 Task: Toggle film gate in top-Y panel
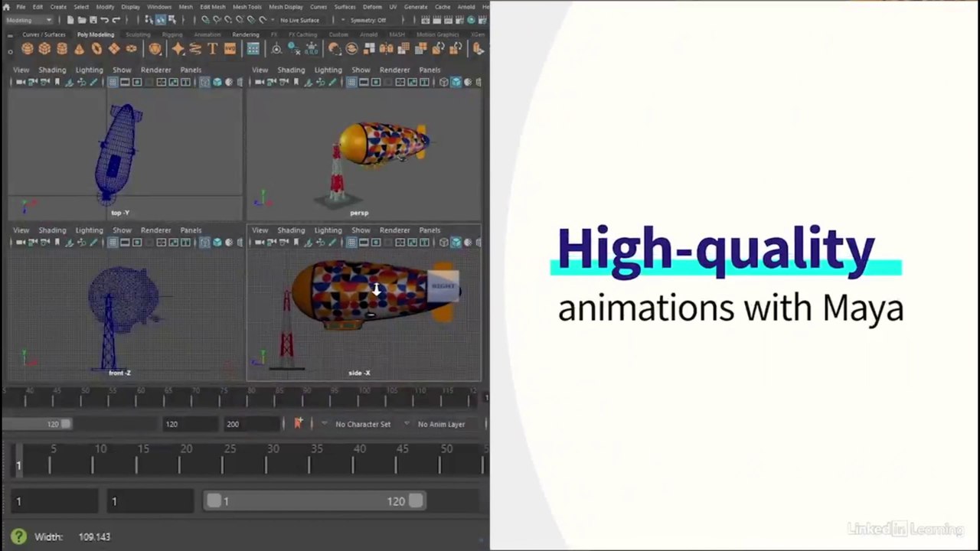coord(125,82)
